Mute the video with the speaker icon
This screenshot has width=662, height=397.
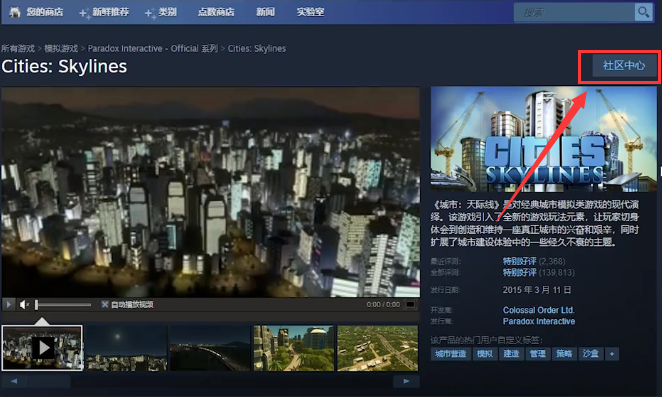click(x=24, y=305)
